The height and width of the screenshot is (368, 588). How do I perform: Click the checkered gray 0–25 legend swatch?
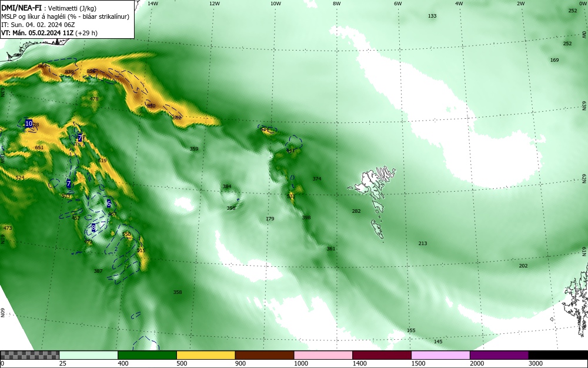click(29, 355)
